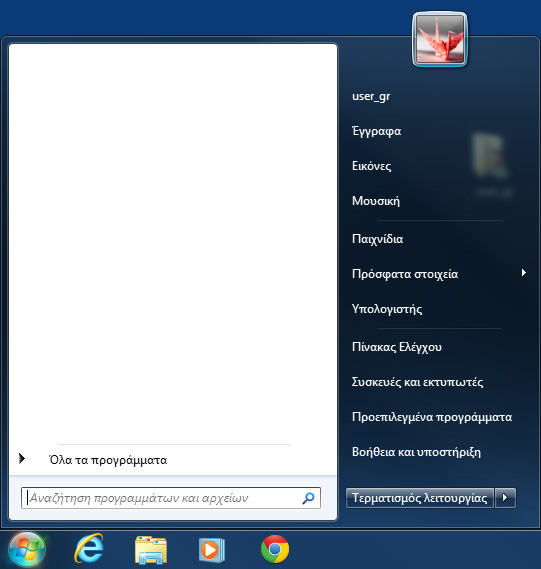Expand the Πρόσφατα στοιχεία submenu arrow

[x=524, y=273]
